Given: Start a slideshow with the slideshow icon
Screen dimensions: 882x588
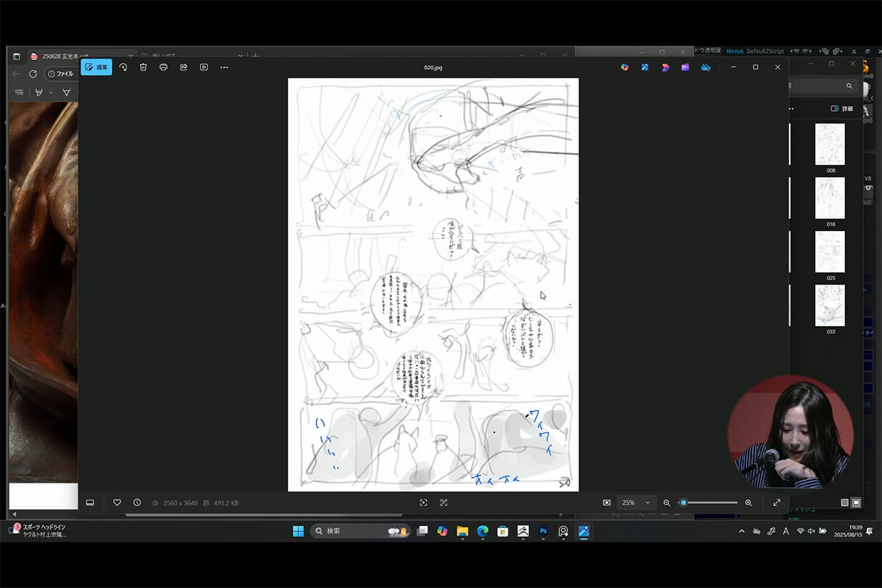Looking at the screenshot, I should pos(204,67).
